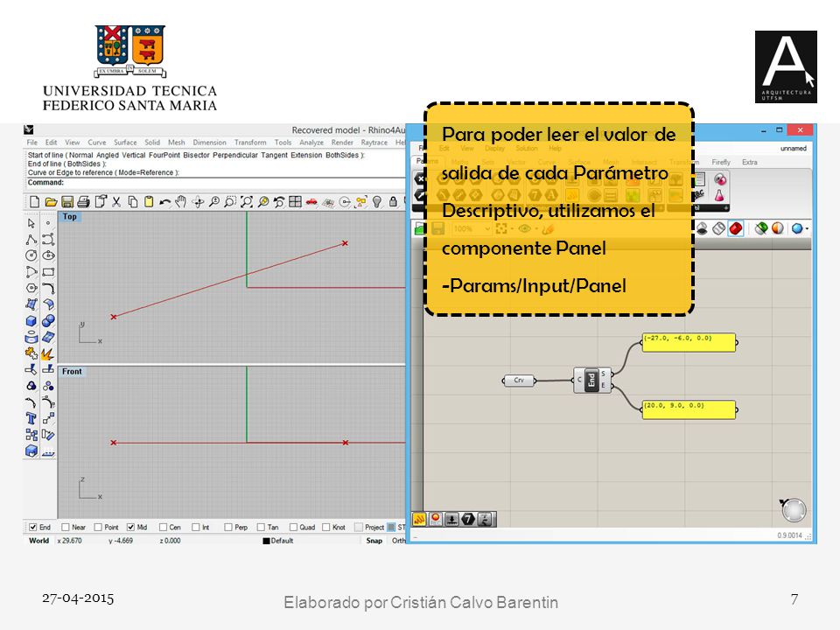
Task: Click the Cut scissors icon
Action: pos(116,202)
